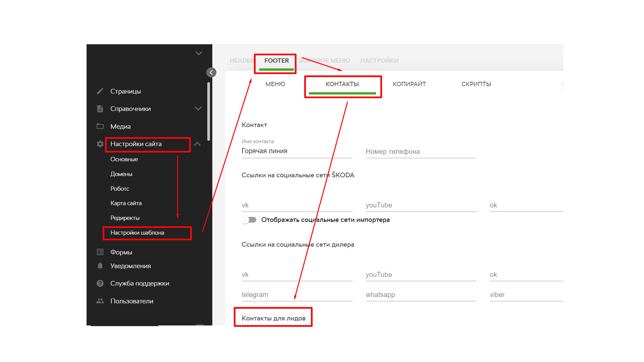
Task: Collapse the Настройки сайта section chevron
Action: [197, 144]
